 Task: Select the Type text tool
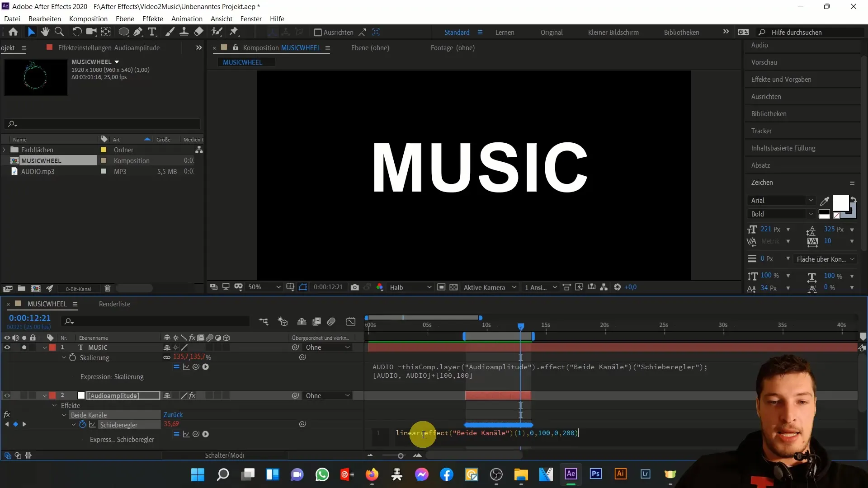152,32
